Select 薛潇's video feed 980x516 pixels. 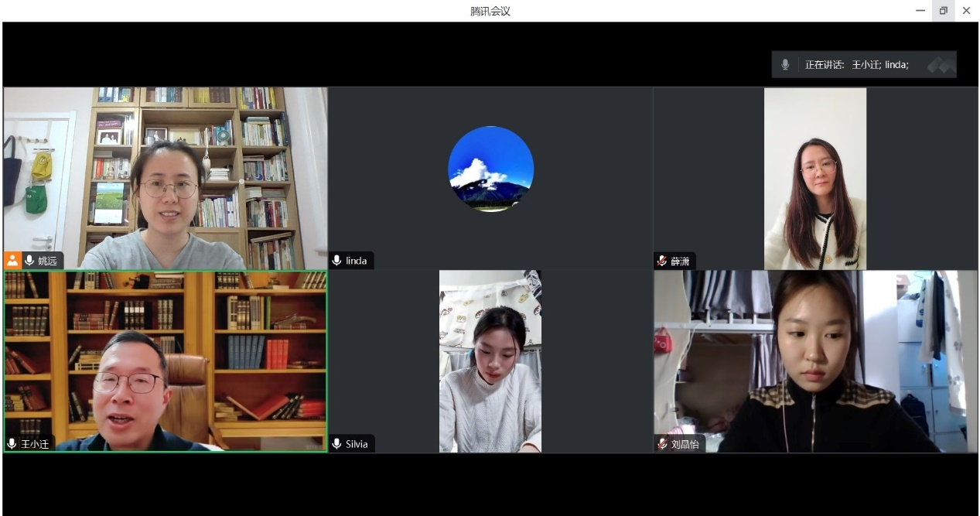click(x=814, y=178)
